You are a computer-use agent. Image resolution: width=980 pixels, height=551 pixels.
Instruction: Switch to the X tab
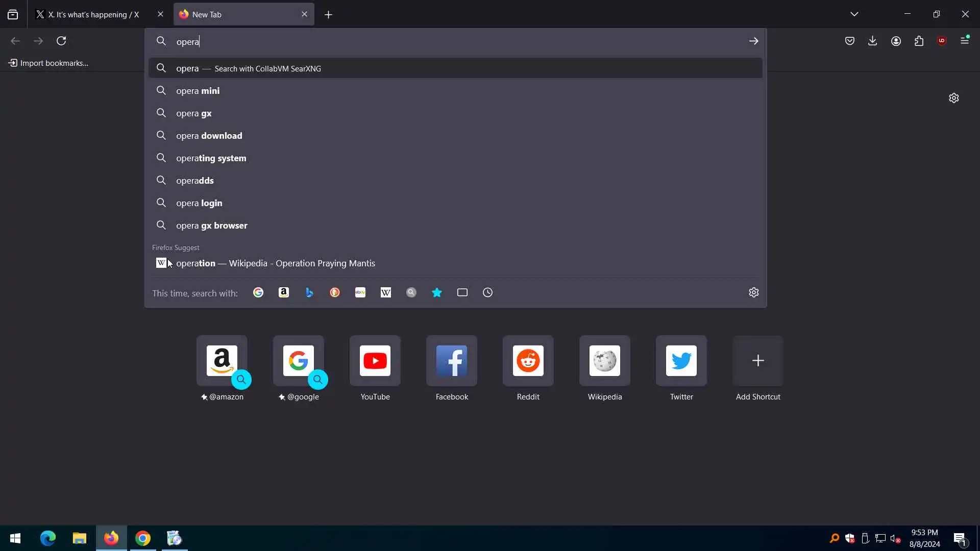(x=93, y=14)
